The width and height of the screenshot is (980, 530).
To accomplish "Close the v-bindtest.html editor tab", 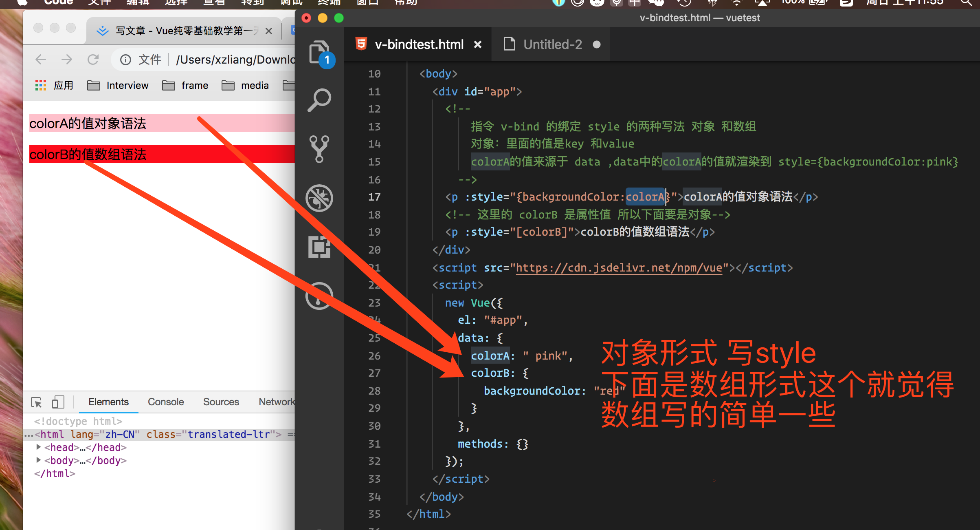I will [478, 44].
